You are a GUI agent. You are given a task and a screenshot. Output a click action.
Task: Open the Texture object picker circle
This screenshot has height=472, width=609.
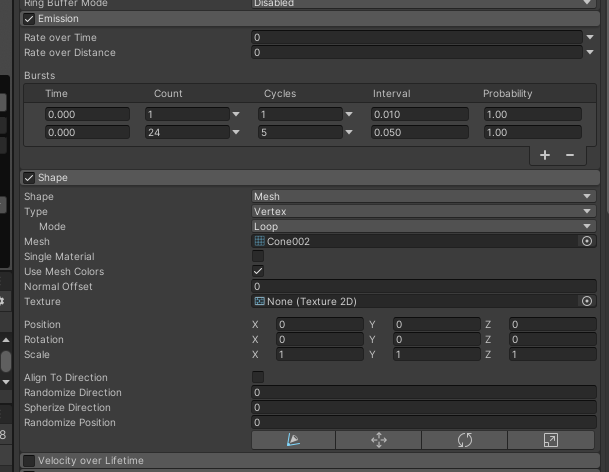click(587, 301)
